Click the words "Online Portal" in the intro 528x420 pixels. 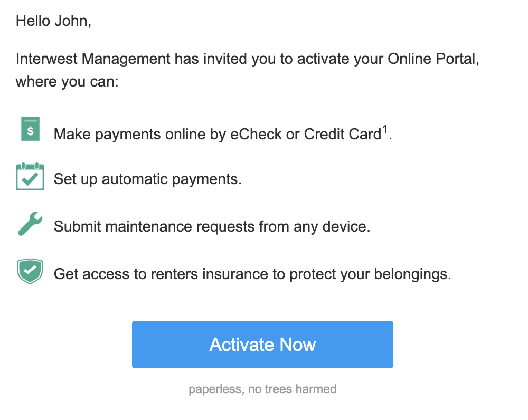click(432, 59)
